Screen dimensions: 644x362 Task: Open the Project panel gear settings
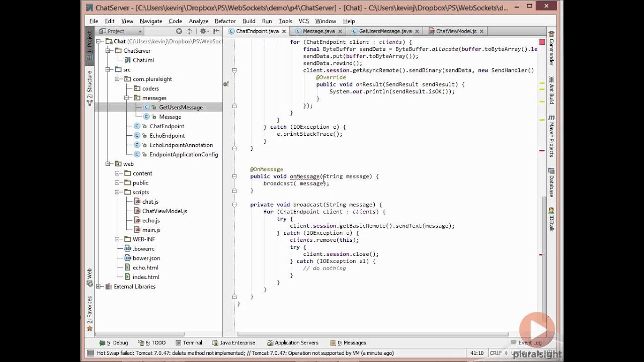(x=204, y=31)
